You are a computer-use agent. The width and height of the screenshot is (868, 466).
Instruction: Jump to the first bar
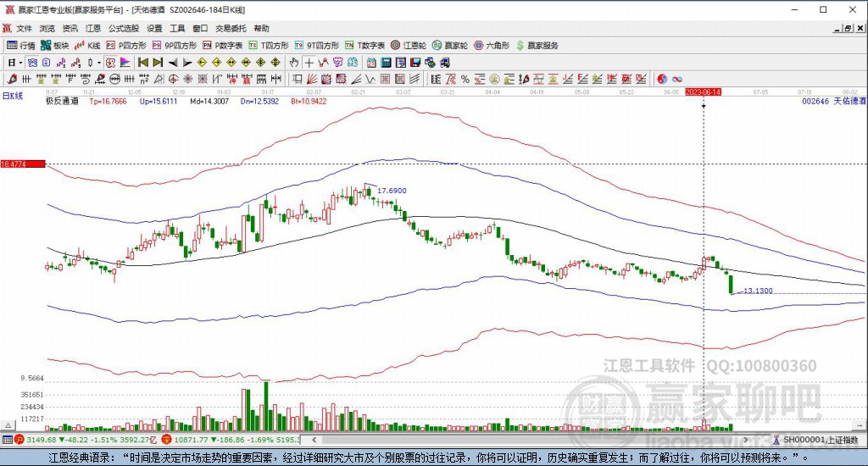(142, 63)
